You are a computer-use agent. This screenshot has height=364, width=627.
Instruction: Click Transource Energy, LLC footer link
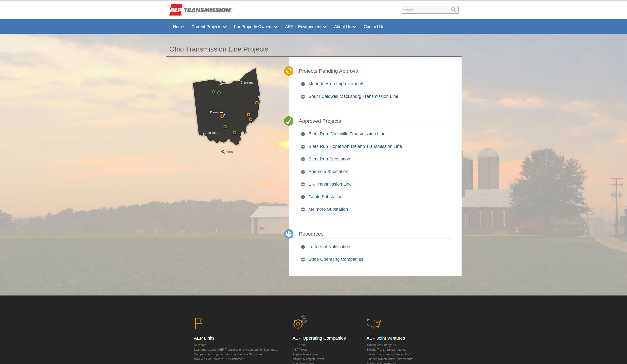382,345
